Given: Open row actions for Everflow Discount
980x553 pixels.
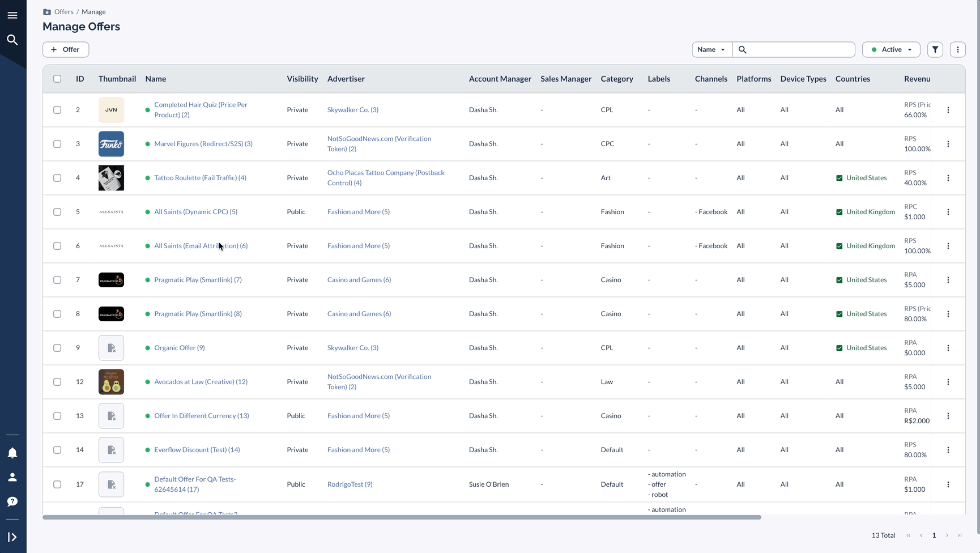Looking at the screenshot, I should 948,450.
